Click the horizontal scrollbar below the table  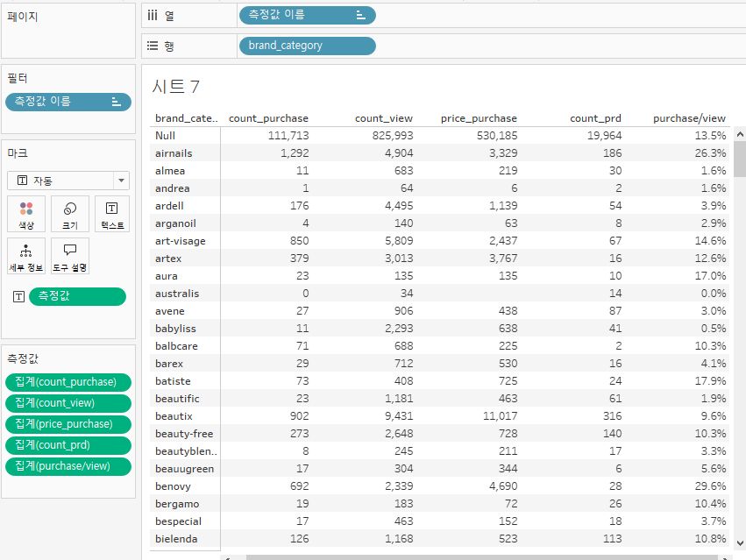point(481,557)
